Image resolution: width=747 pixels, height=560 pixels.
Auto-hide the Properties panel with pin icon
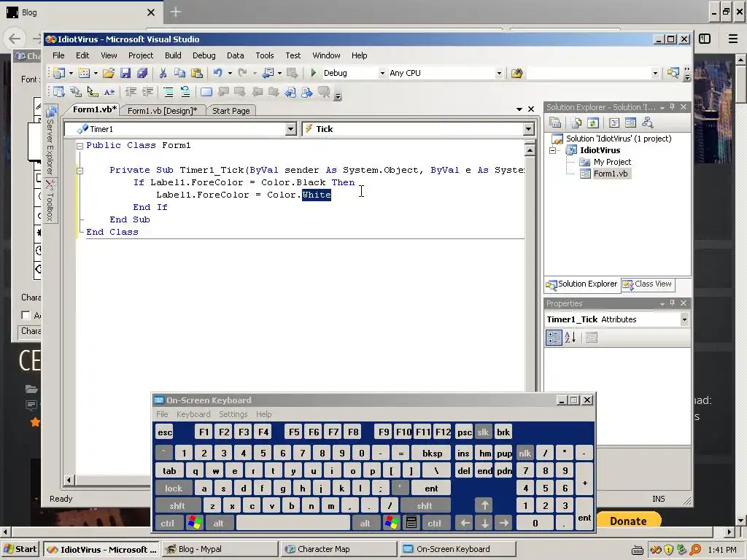point(672,303)
